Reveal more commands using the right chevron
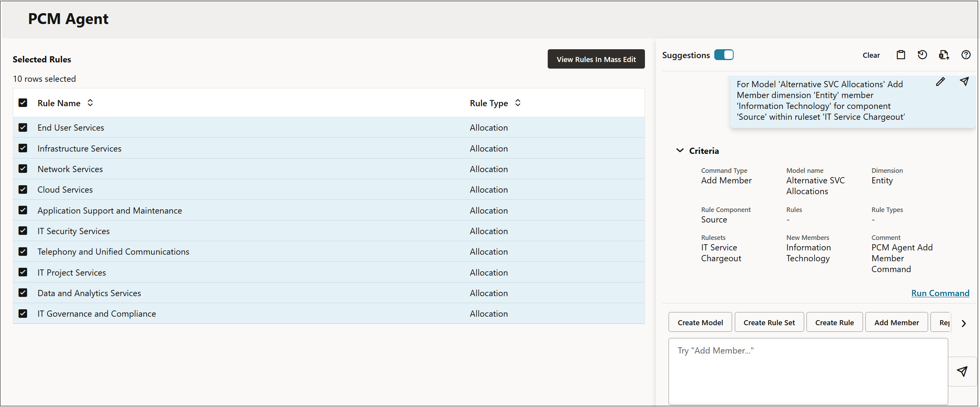This screenshot has height=407, width=980. [964, 323]
